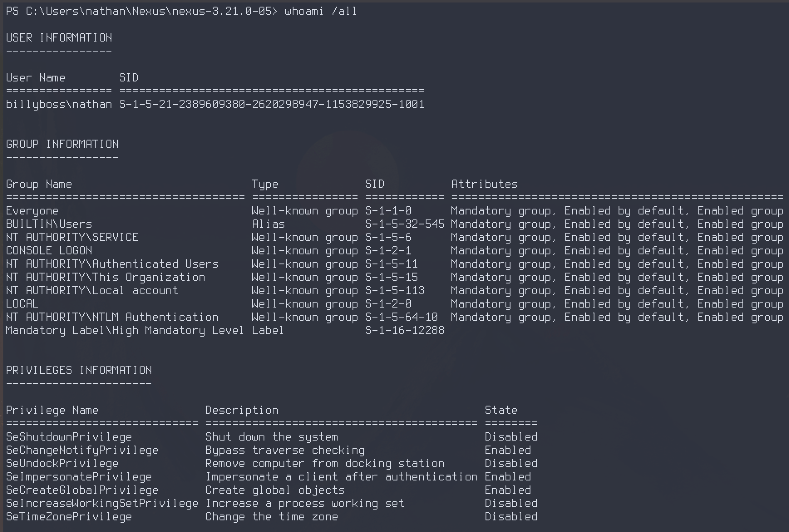
Task: Select 'NT AUTHORITY\Authenticated Users' group
Action: click(112, 264)
